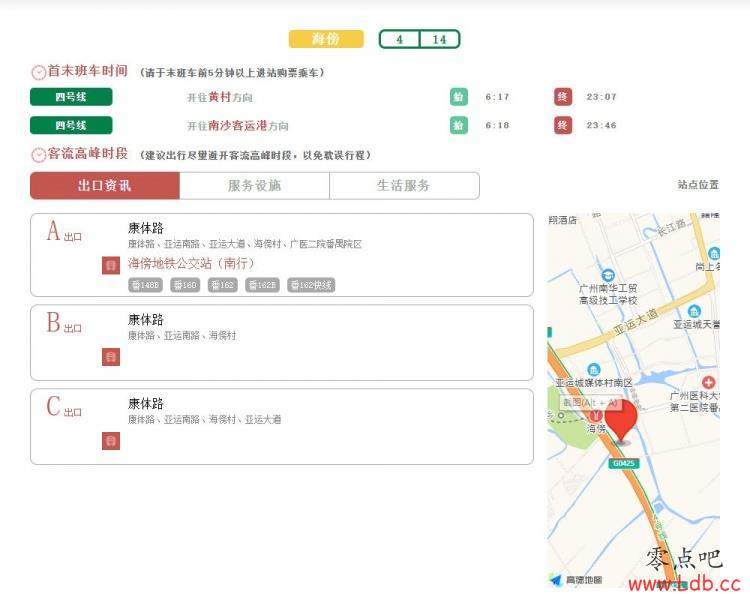Click the red bus icon in C出口 card
This screenshot has width=750, height=594.
[111, 441]
